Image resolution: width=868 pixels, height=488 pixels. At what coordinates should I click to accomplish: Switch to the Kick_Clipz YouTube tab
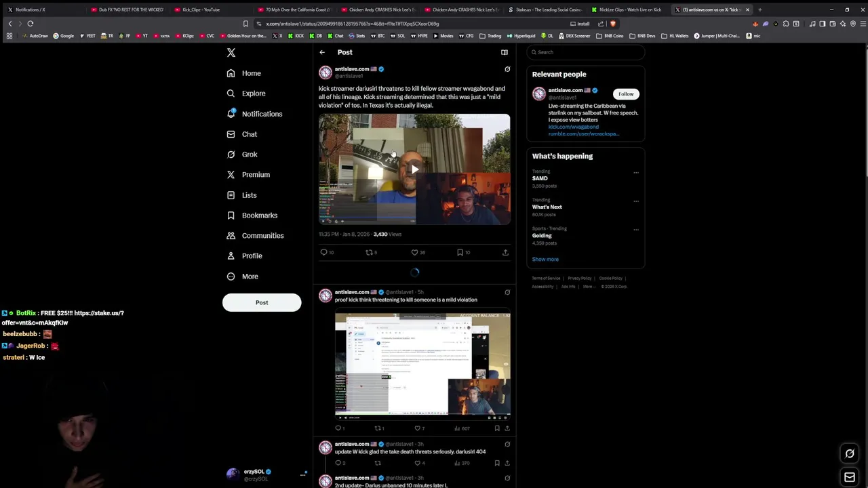coord(210,9)
